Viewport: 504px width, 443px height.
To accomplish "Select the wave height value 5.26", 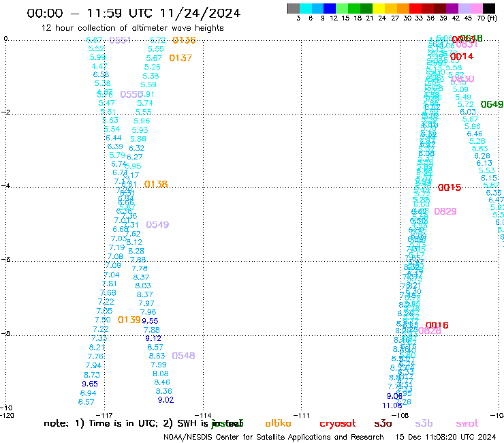I will (x=153, y=67).
